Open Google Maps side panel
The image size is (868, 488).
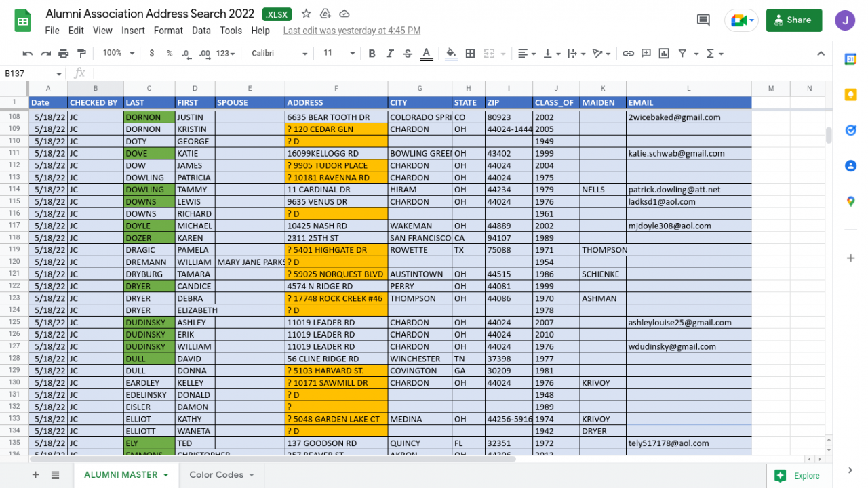pyautogui.click(x=850, y=201)
